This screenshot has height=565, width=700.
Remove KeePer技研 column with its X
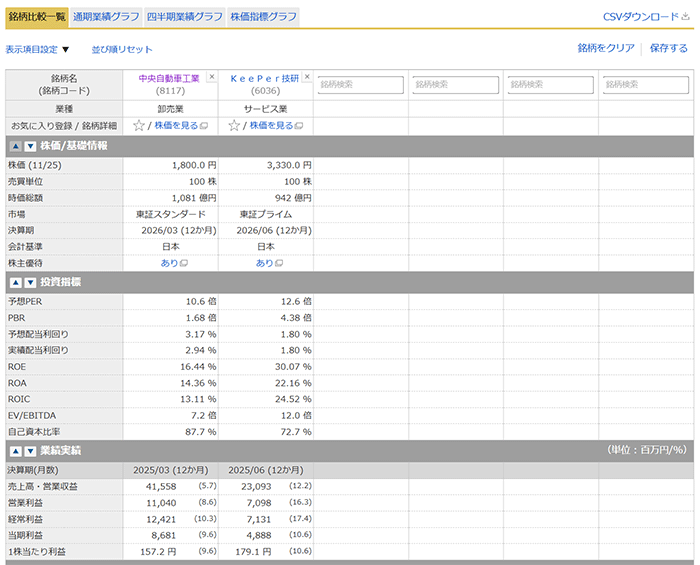[x=307, y=77]
